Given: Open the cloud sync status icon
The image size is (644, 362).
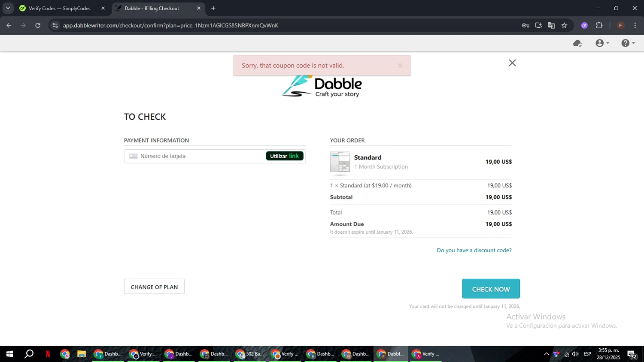Looking at the screenshot, I should pos(577,43).
